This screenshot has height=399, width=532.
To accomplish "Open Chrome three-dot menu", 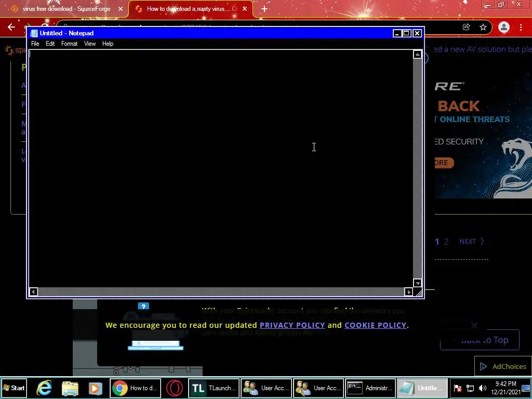I will [521, 27].
